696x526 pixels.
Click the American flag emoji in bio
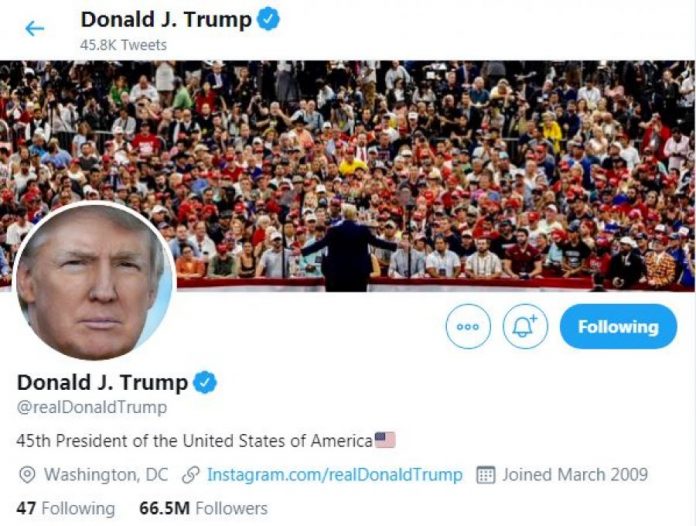click(x=385, y=440)
